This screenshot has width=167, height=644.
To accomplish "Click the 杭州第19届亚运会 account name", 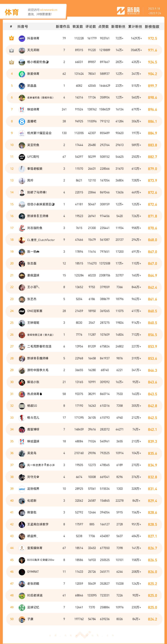I will pyautogui.click(x=39, y=133).
